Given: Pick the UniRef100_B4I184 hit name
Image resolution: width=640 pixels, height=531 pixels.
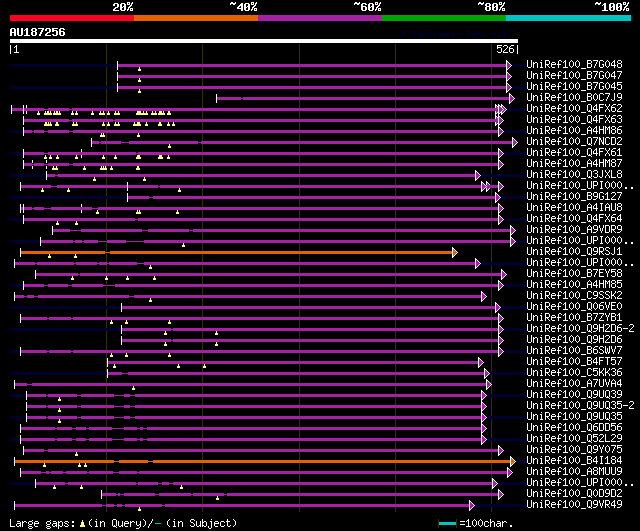Looking at the screenshot, I should tap(574, 461).
